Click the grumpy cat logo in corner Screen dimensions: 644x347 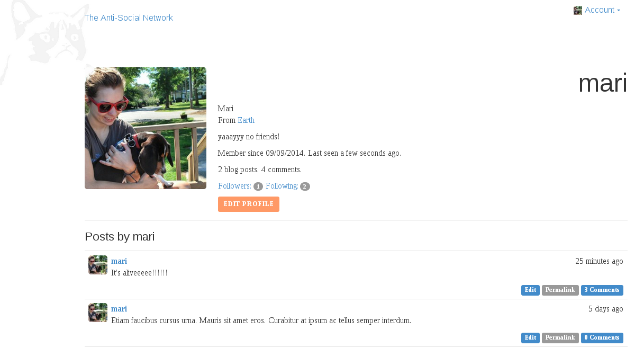pyautogui.click(x=44, y=40)
